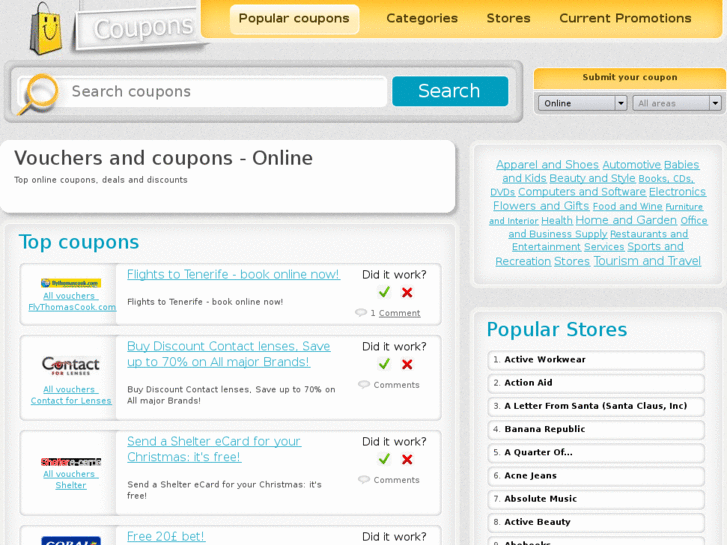Click comment bubble on Contact lenses coupon
This screenshot has width=727, height=545.
[364, 385]
